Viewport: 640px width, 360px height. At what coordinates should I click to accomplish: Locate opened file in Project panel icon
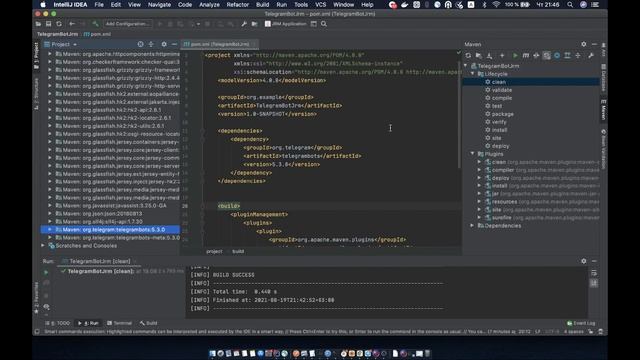pos(140,44)
